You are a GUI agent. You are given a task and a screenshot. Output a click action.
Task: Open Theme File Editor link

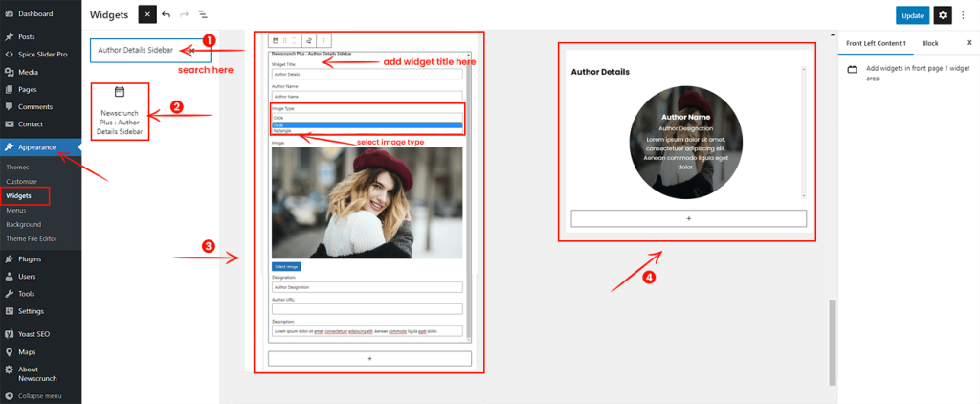point(32,239)
